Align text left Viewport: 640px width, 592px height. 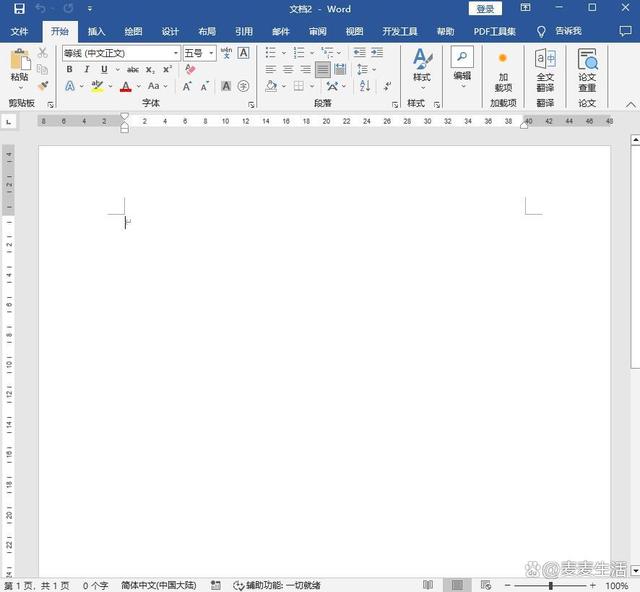click(271, 69)
